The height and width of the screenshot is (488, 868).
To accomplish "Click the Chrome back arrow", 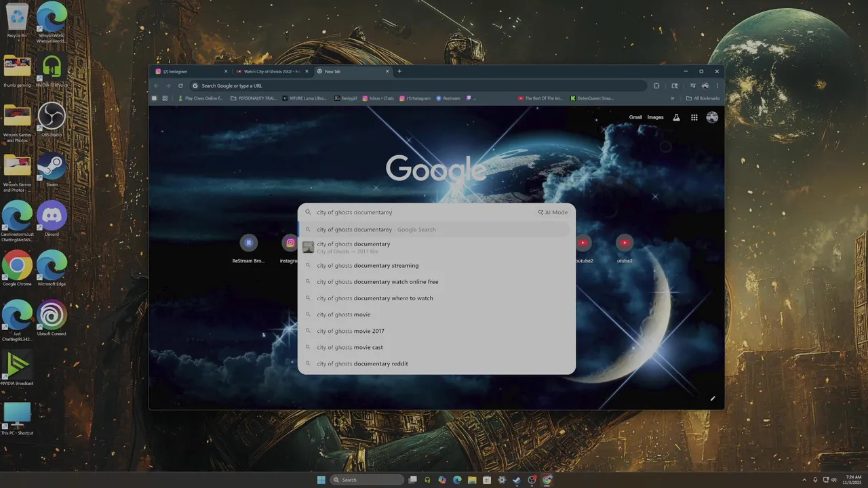I will [156, 85].
